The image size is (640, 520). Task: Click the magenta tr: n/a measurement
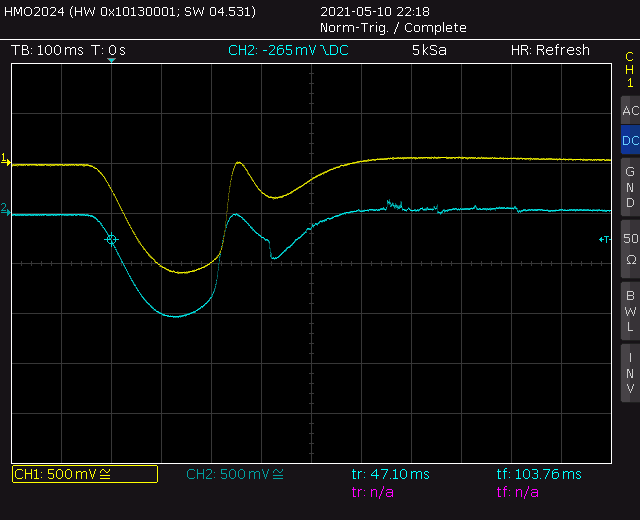[x=373, y=492]
